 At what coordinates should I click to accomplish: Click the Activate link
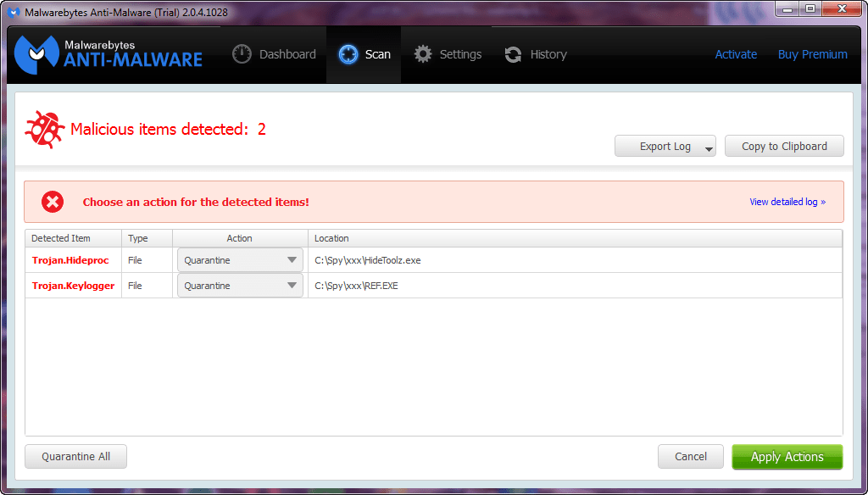pos(736,54)
